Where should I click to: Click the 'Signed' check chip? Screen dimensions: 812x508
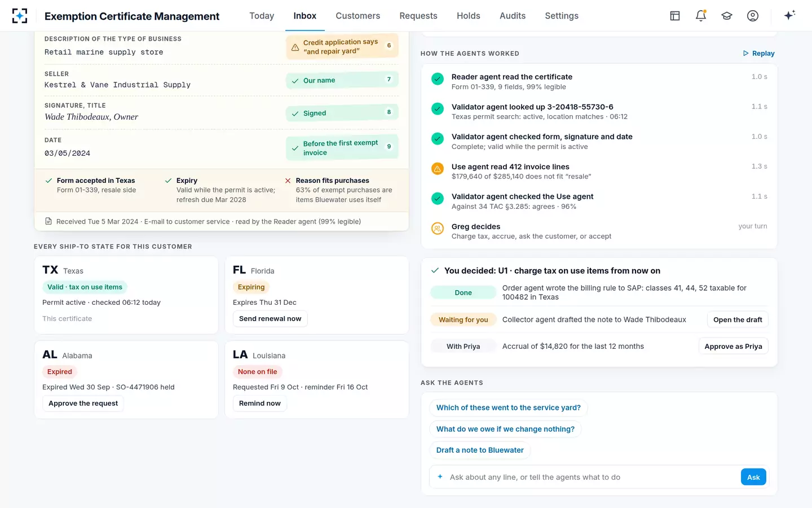(x=342, y=113)
